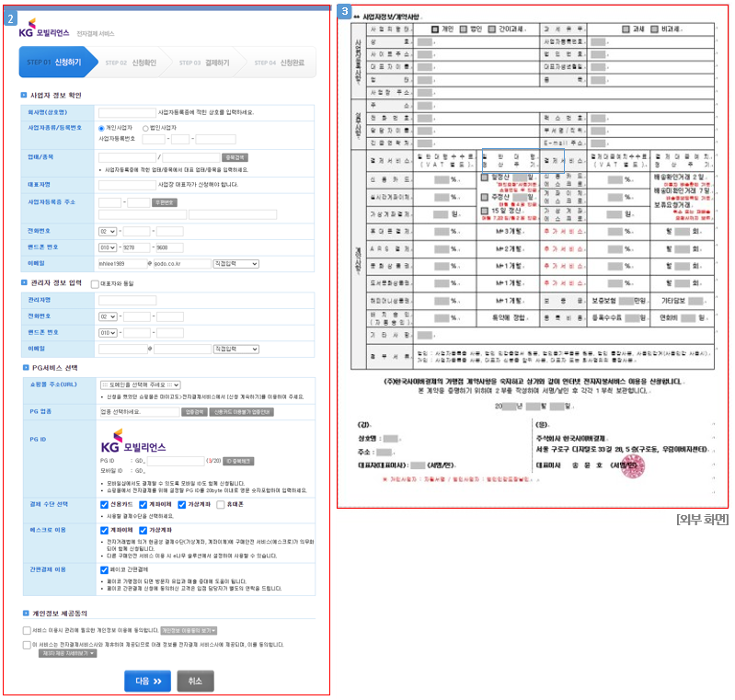Expand 개인정보 이용동의 보기 details
Viewport: 735px width, 700px height.
tap(189, 630)
